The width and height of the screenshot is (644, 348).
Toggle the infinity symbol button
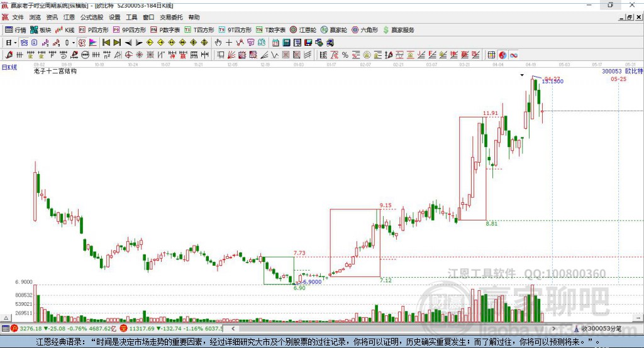[513, 55]
